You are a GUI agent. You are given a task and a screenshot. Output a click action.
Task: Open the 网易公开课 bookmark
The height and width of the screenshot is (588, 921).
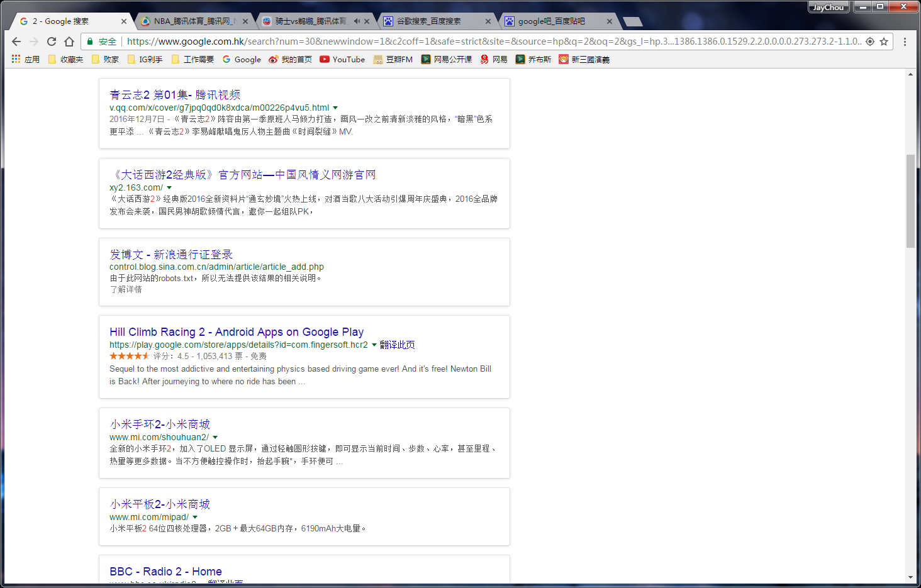coord(447,59)
